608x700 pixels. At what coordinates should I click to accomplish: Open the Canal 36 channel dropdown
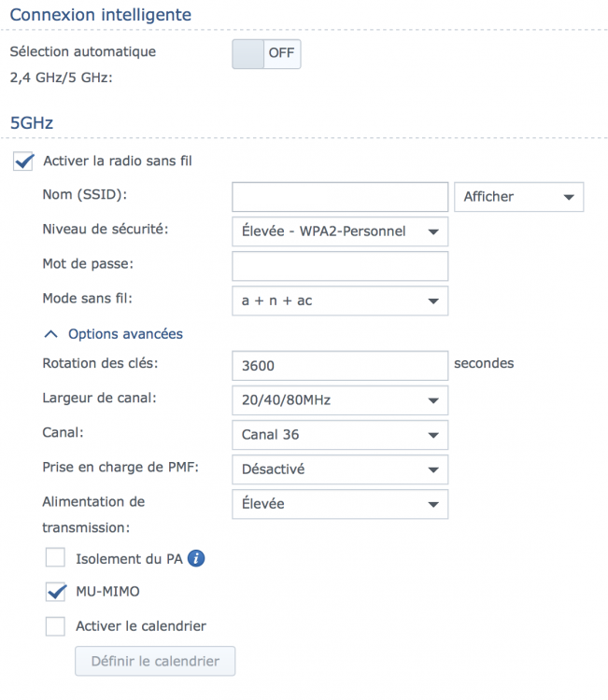[340, 435]
